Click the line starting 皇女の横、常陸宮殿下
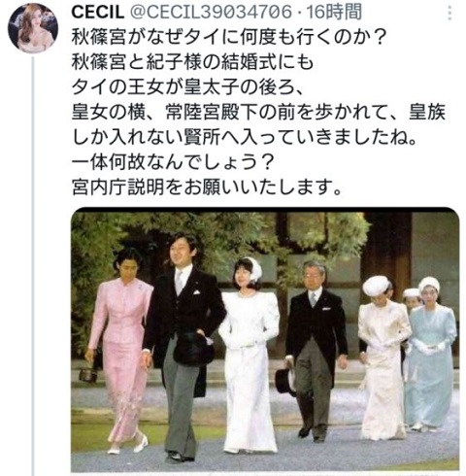Viewport: 466px width, 476px height. pos(258,112)
